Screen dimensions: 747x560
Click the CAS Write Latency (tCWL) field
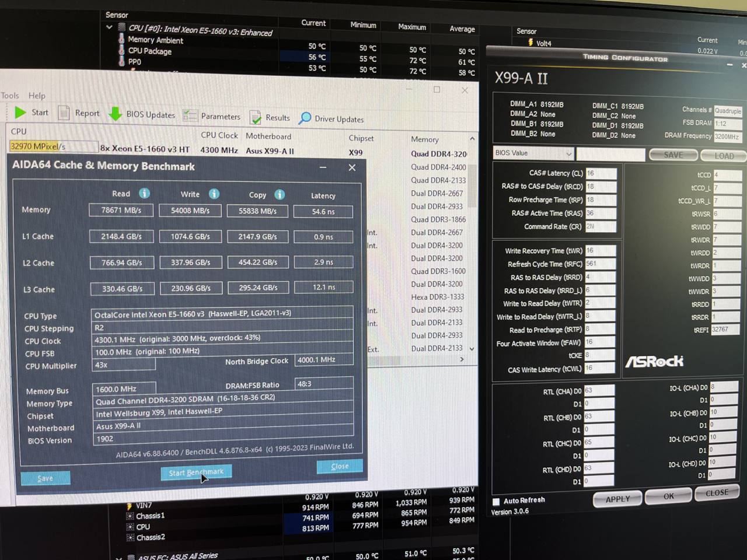coord(599,369)
